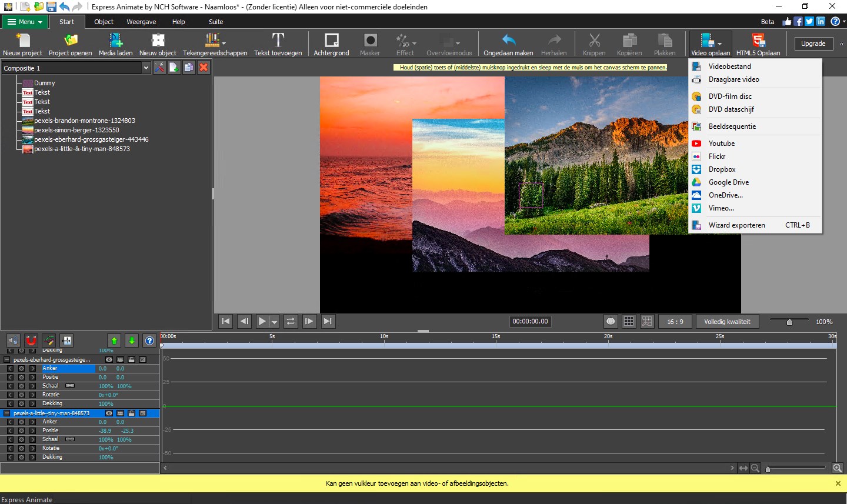
Task: Open the Composite 1 dropdown
Action: click(x=146, y=68)
